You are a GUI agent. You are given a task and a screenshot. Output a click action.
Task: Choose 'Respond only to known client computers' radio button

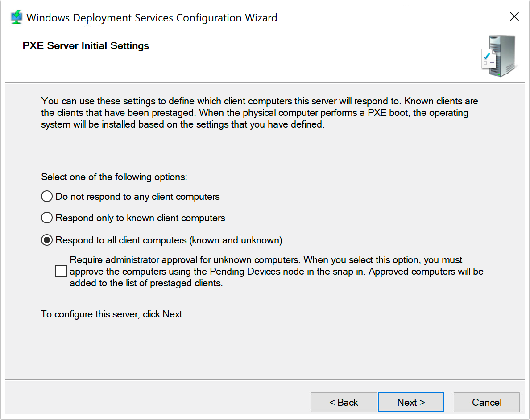[x=47, y=218]
